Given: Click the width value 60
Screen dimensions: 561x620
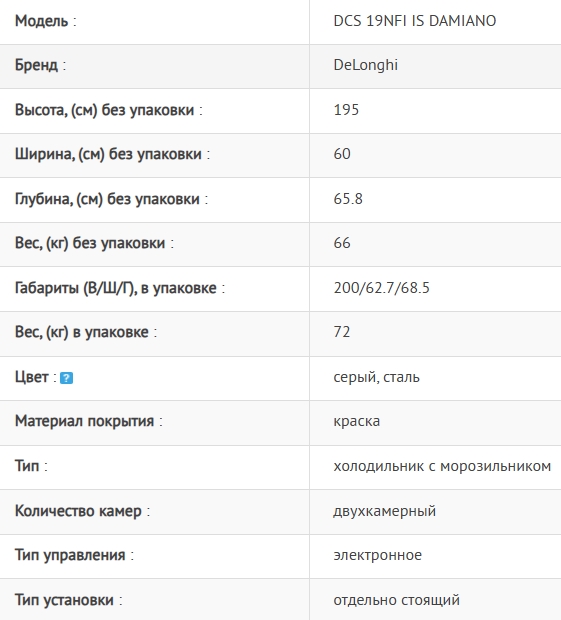Looking at the screenshot, I should click(342, 154).
